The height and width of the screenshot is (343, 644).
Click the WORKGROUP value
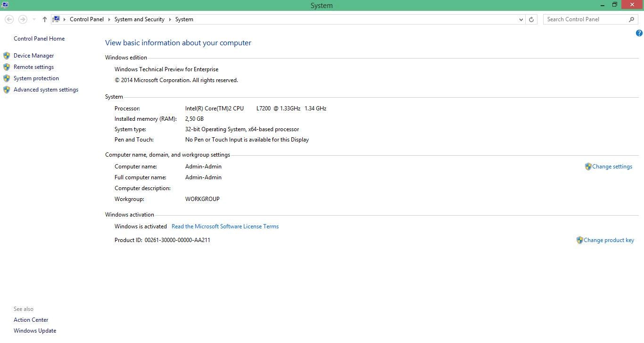[202, 199]
